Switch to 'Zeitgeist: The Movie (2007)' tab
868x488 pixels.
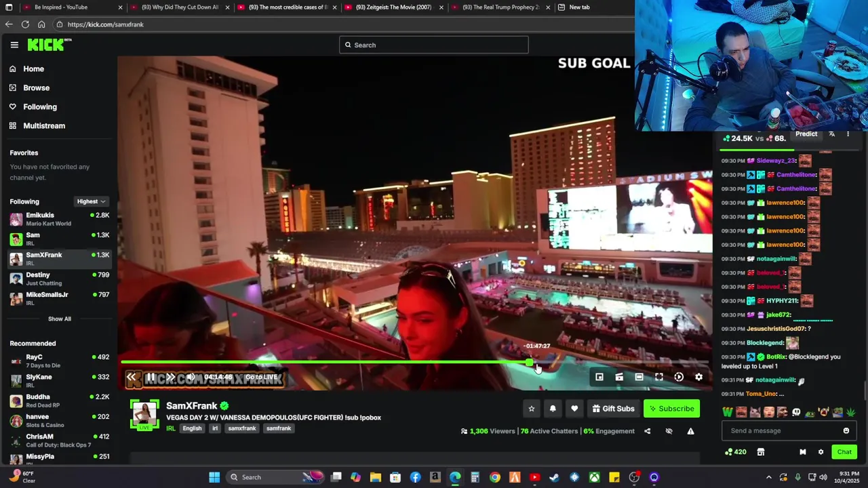[395, 7]
